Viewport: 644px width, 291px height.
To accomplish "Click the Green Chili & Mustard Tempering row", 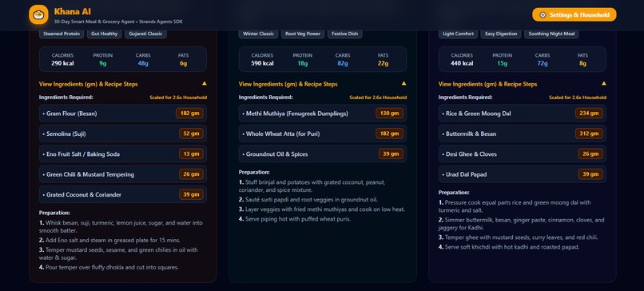I will pyautogui.click(x=123, y=174).
